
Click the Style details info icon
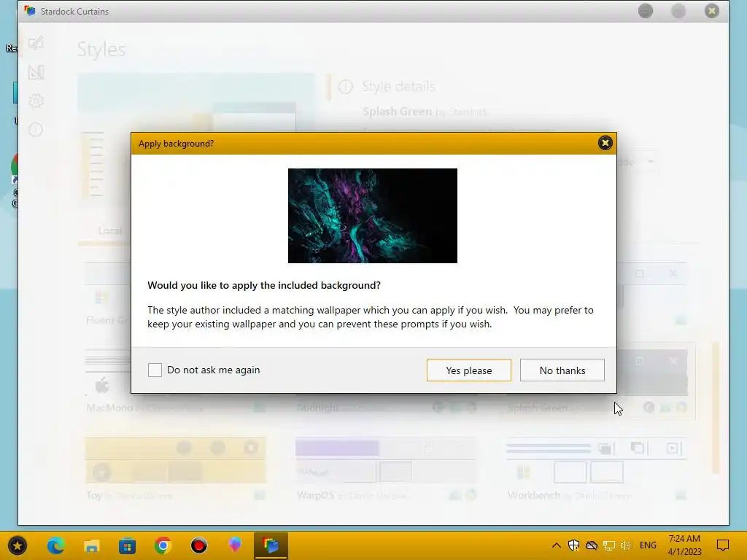(345, 87)
